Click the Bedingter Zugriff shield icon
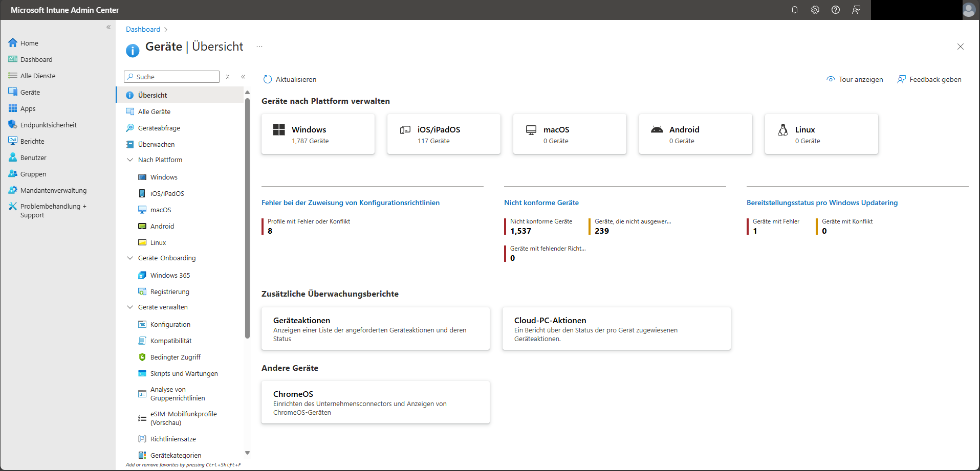The image size is (980, 471). tap(142, 357)
